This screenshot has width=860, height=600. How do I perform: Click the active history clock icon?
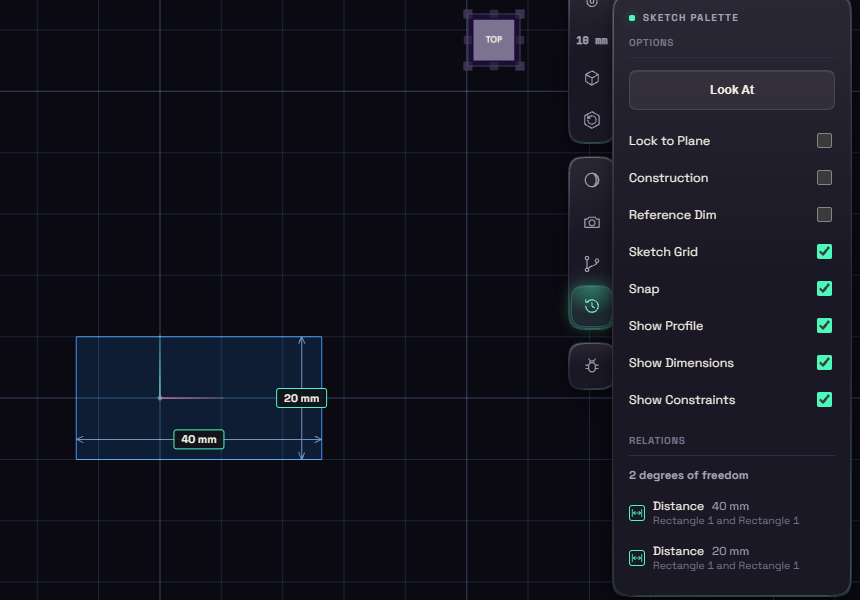[591, 306]
